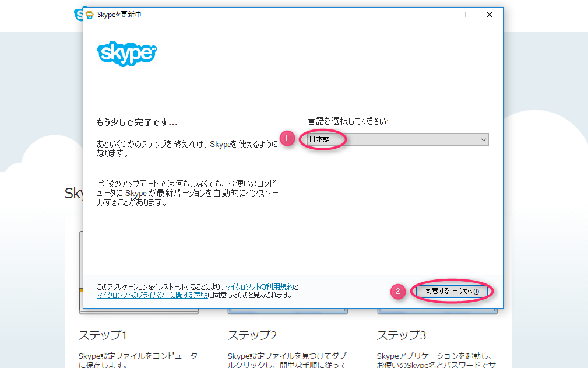Viewport: 588px width, 368px height.
Task: Open the マイクロソフトの利用規約 link
Action: tap(259, 286)
